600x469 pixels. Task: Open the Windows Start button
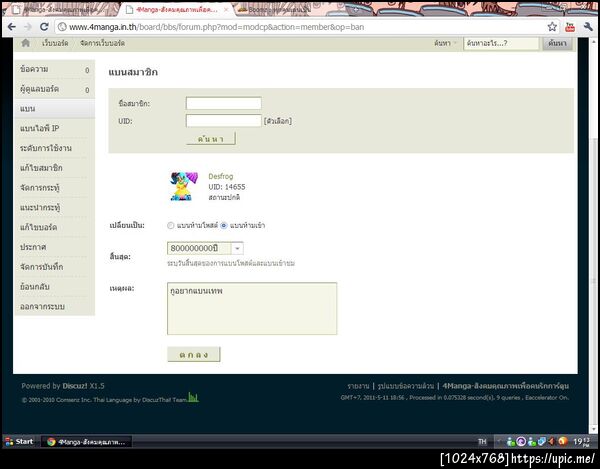(x=19, y=441)
